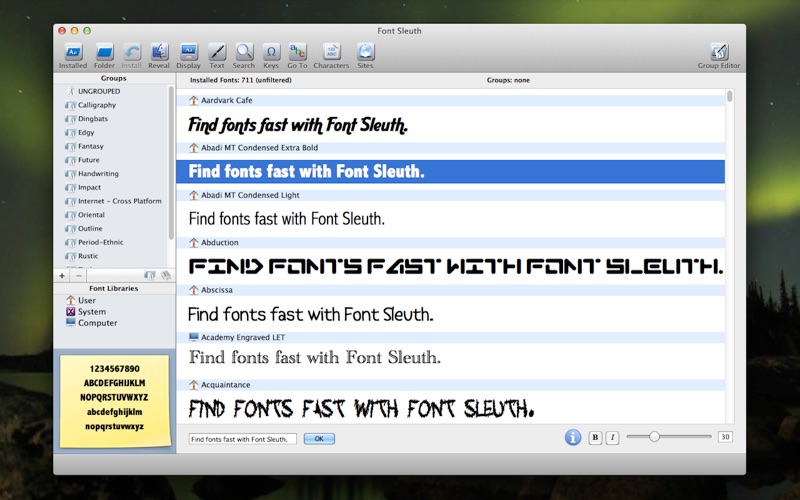Click the Font Libraries header

pyautogui.click(x=114, y=289)
